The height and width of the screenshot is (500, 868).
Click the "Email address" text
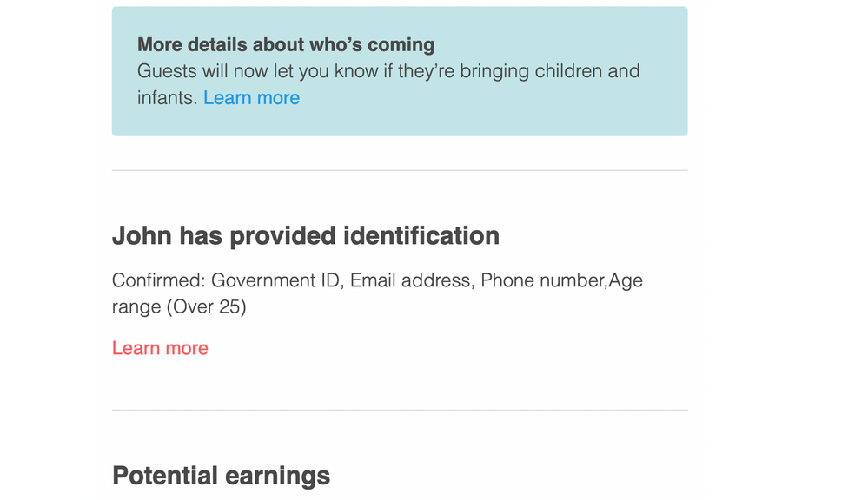click(410, 280)
